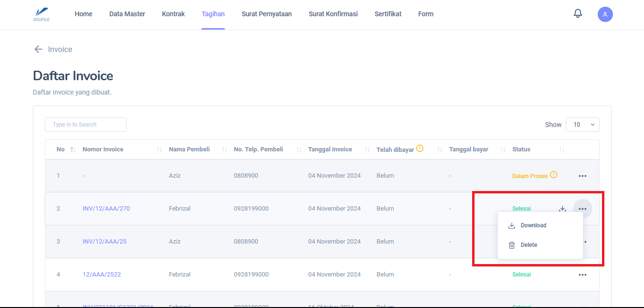Open Form tab
The image size is (644, 308).
(426, 14)
